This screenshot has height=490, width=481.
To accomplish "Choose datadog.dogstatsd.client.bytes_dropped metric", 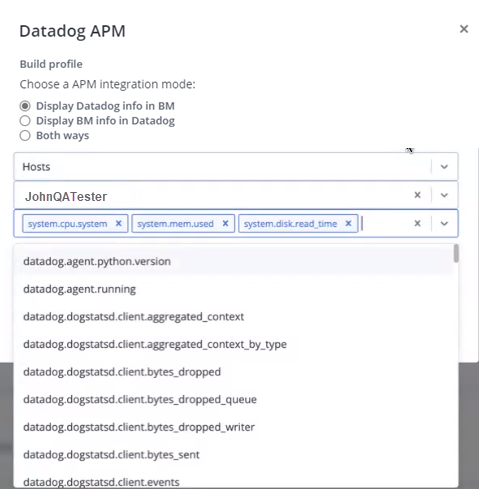I will click(x=233, y=372).
